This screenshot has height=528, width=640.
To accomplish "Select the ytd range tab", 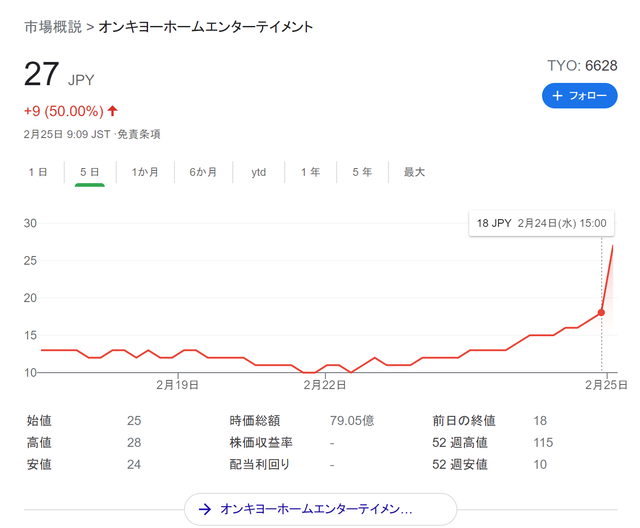I will (258, 172).
